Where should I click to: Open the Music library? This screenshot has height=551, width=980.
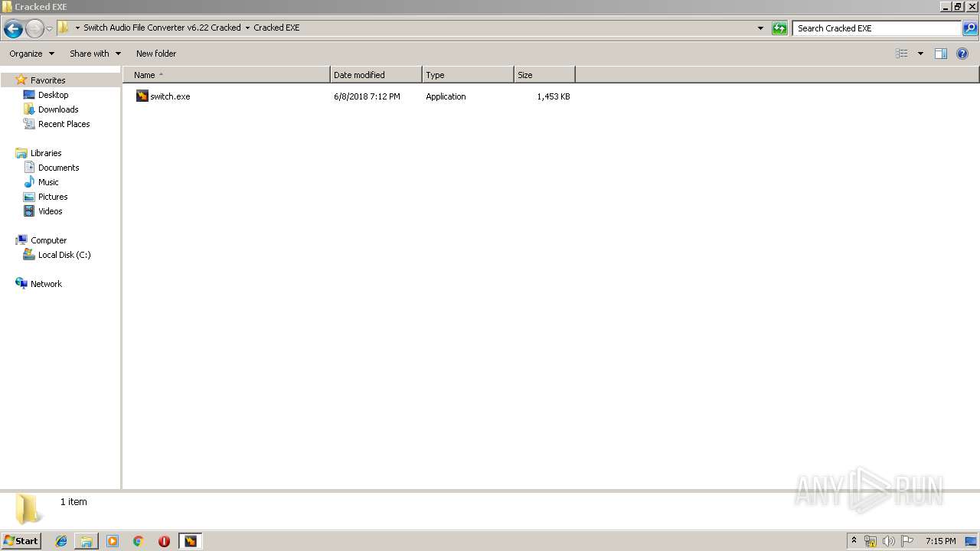(48, 182)
